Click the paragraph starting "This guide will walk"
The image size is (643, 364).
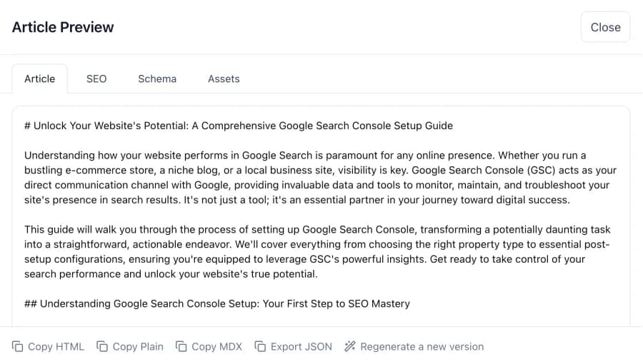coord(320,251)
